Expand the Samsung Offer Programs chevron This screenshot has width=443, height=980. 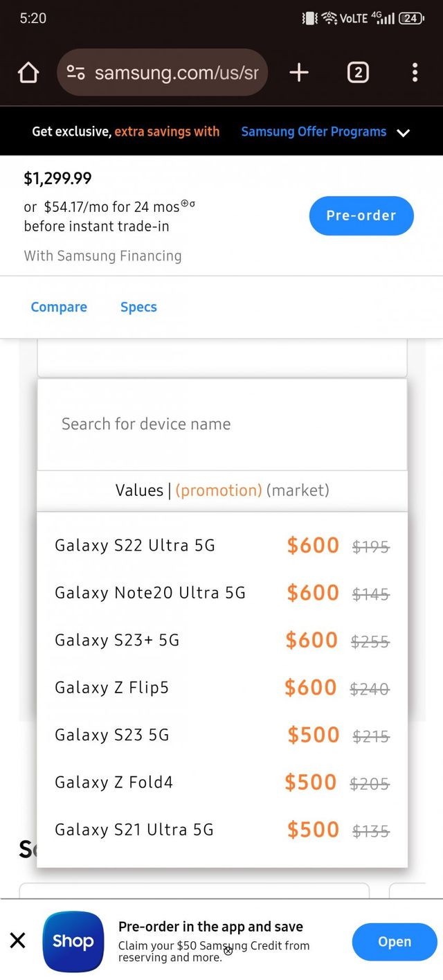click(x=404, y=133)
